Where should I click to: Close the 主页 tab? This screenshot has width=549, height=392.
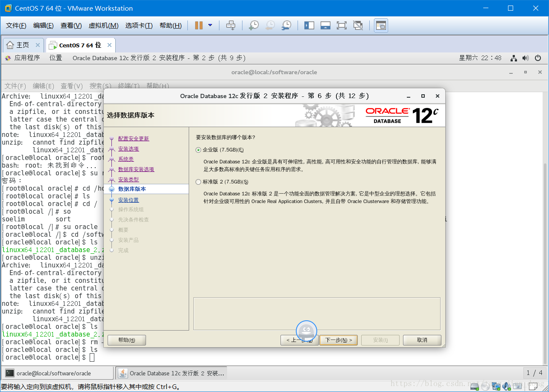(x=38, y=45)
